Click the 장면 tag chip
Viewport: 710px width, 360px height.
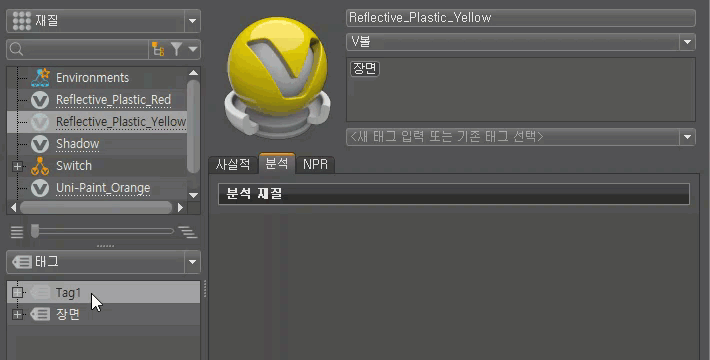pyautogui.click(x=365, y=69)
